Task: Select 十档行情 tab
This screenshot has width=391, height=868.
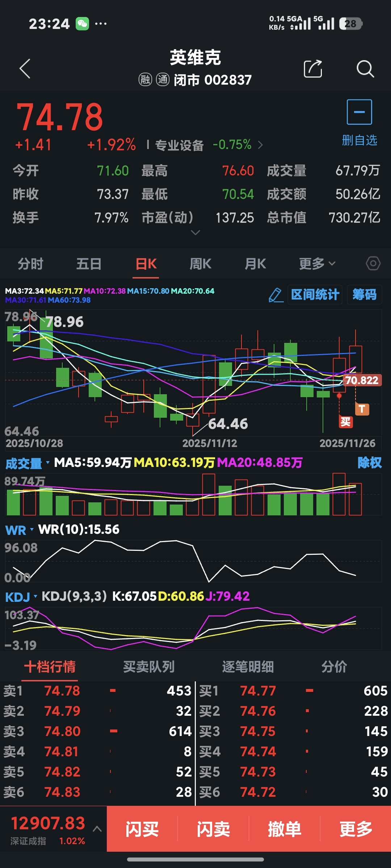Action: pyautogui.click(x=50, y=667)
